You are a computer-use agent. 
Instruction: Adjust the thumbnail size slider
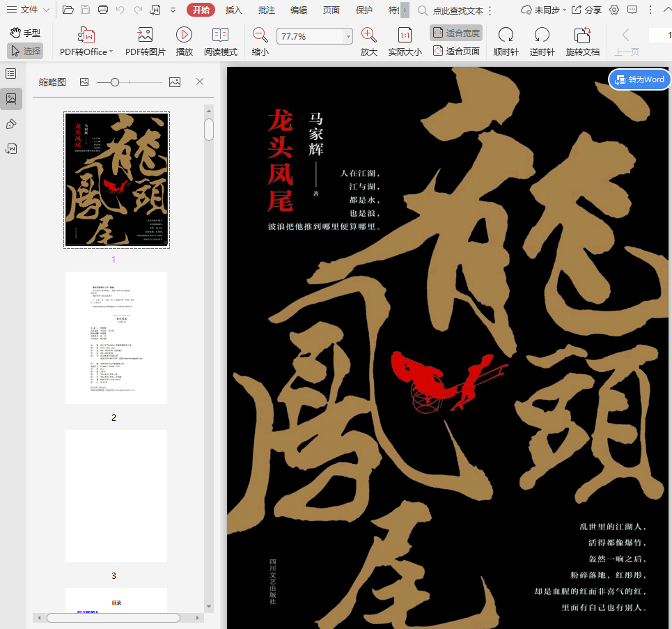[115, 82]
